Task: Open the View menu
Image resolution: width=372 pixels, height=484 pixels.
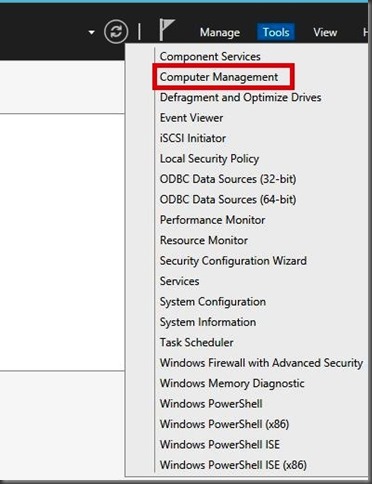Action: click(325, 32)
